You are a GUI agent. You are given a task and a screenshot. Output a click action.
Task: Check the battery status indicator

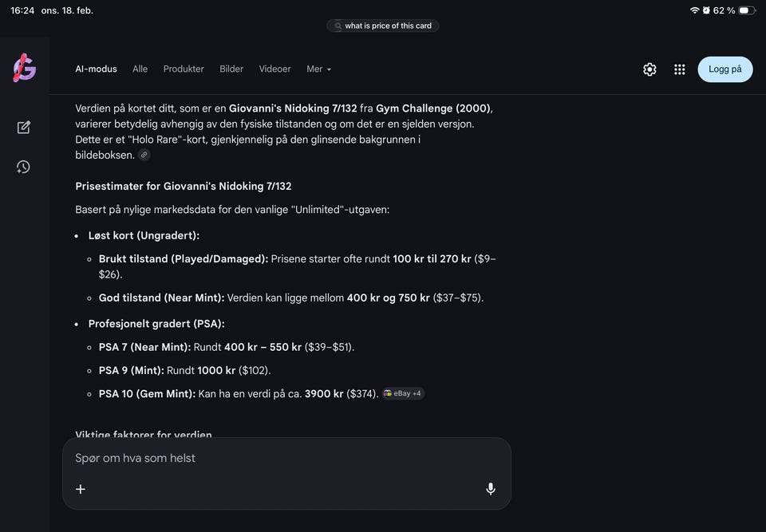(x=746, y=10)
